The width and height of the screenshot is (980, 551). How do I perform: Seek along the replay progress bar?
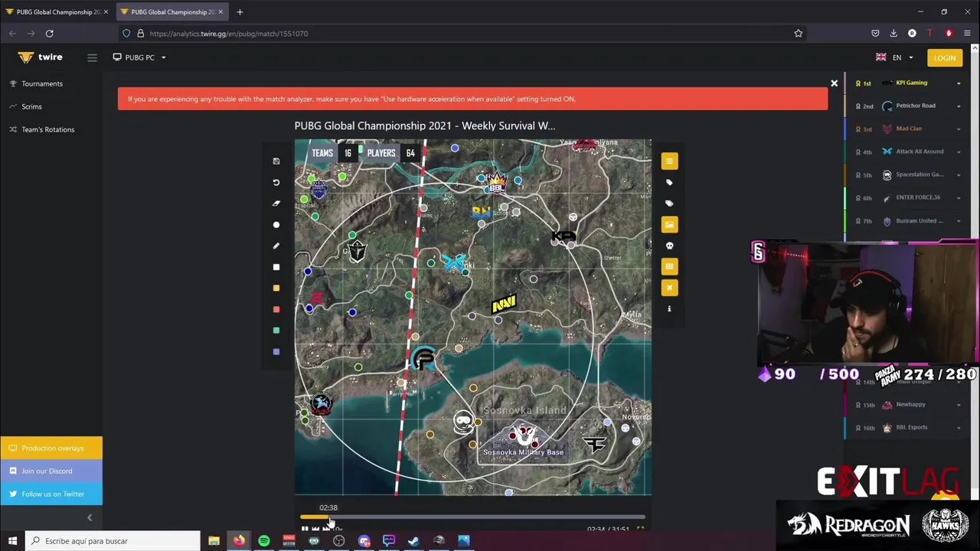(473, 518)
